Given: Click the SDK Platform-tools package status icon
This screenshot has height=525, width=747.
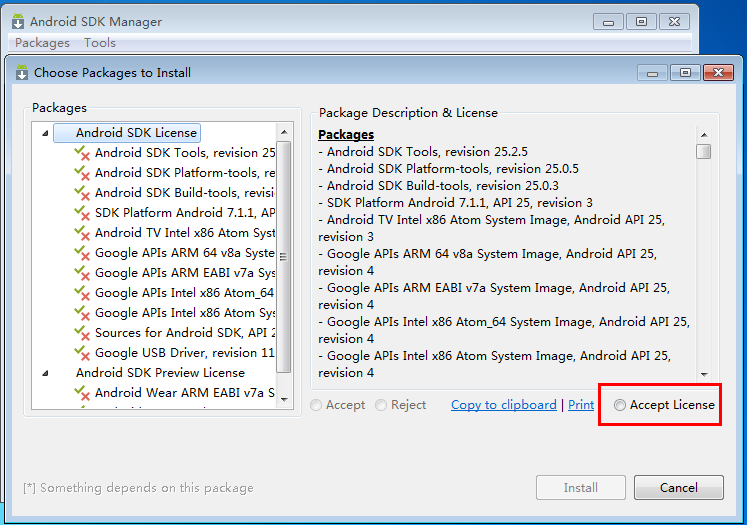Looking at the screenshot, I should [82, 173].
